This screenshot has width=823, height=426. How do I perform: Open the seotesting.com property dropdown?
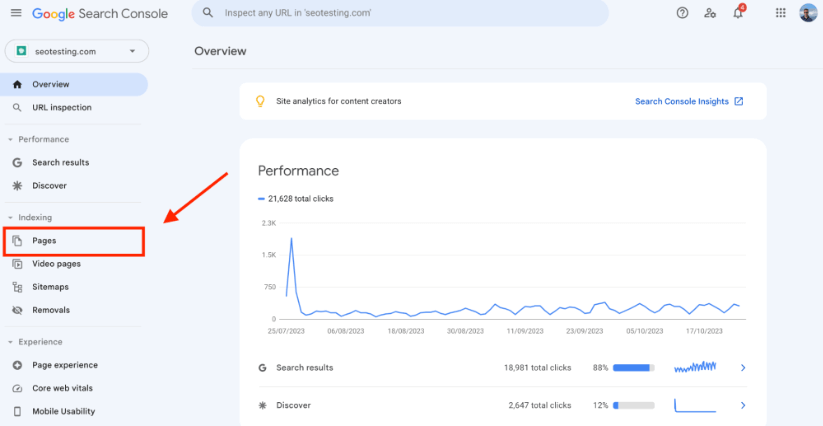(77, 51)
